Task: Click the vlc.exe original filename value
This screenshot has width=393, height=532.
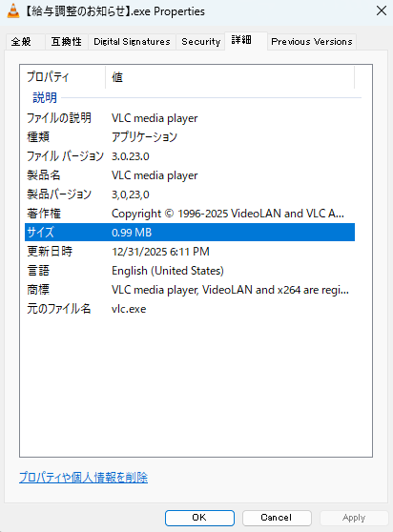Action: 129,309
